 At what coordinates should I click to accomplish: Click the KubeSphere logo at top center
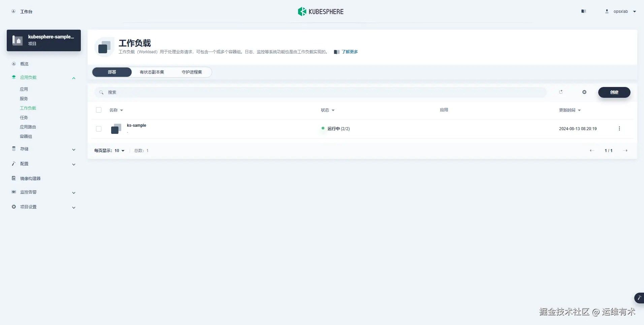[320, 11]
